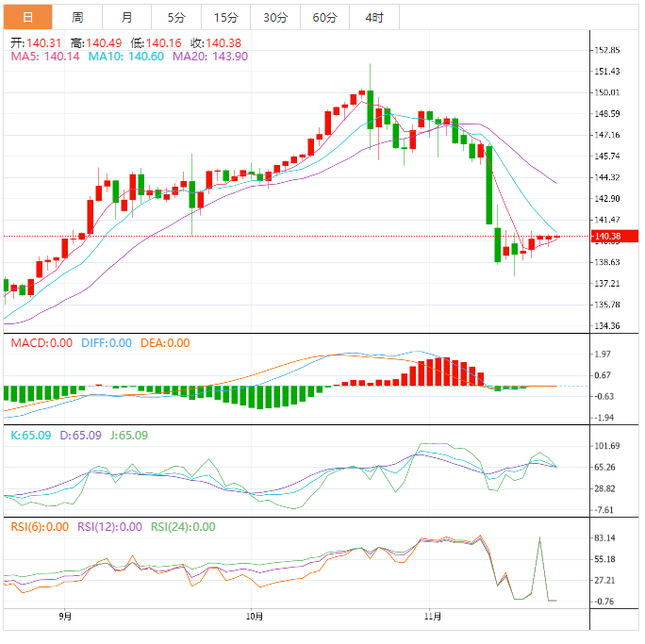
Task: Click the MA5: 140.14 legend
Action: click(x=45, y=57)
